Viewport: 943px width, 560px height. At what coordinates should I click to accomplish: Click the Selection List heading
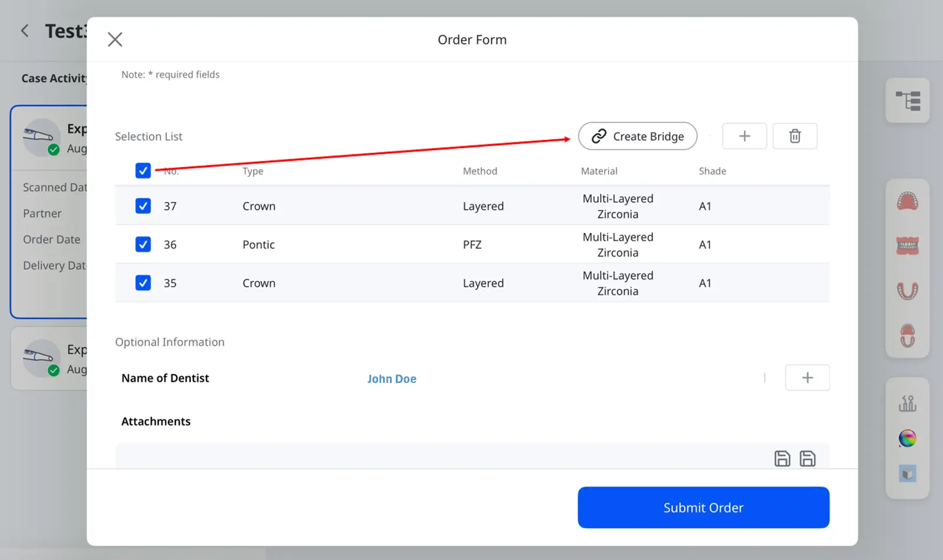148,136
